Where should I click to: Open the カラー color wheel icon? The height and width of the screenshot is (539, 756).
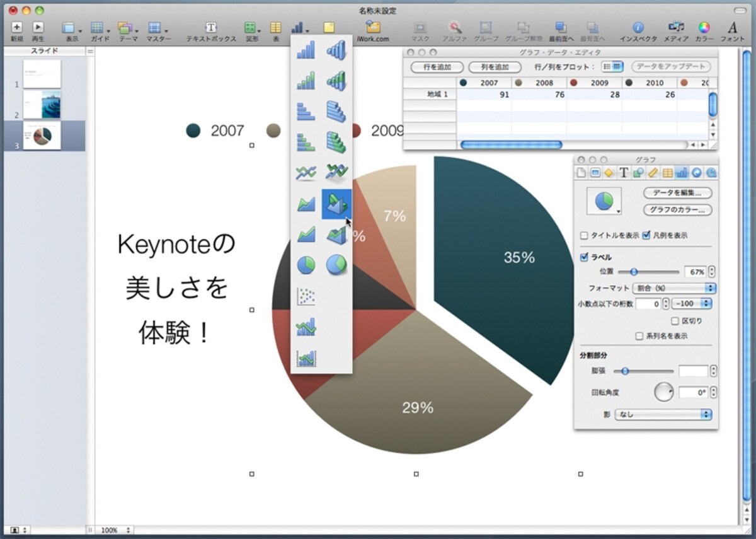704,27
